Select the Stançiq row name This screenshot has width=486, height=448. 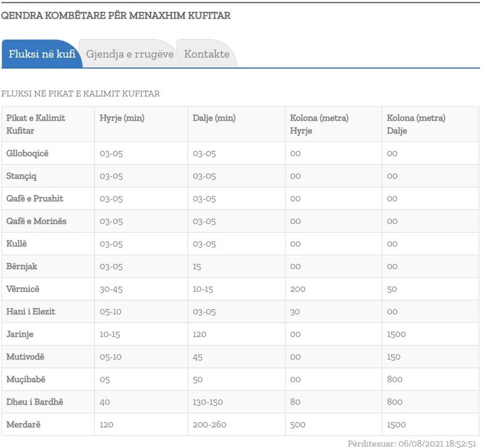pyautogui.click(x=21, y=176)
